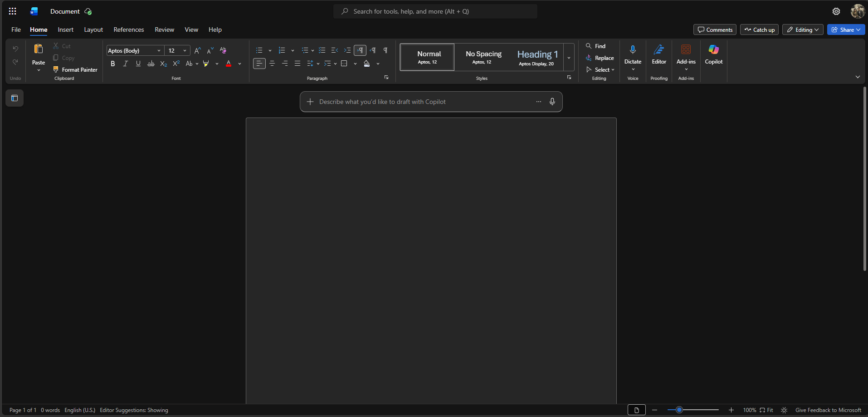This screenshot has width=868, height=417.
Task: Apply strikethrough to text
Action: pyautogui.click(x=151, y=64)
